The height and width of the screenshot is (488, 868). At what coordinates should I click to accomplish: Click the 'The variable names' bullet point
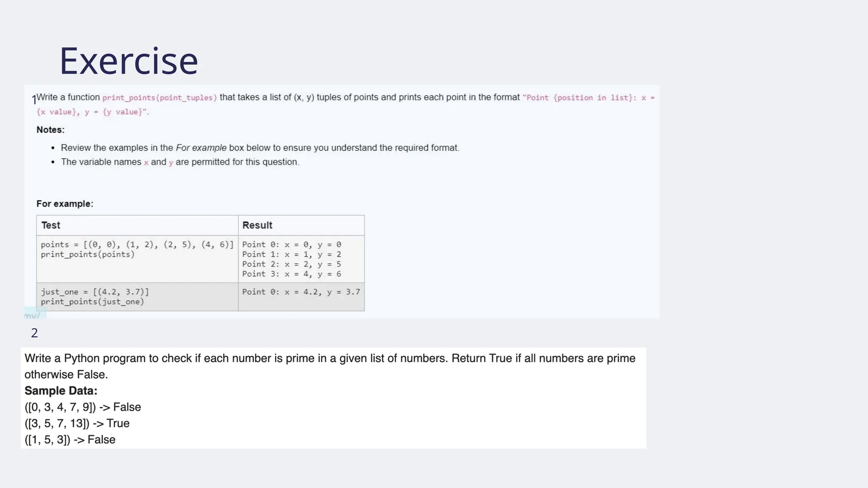click(180, 162)
